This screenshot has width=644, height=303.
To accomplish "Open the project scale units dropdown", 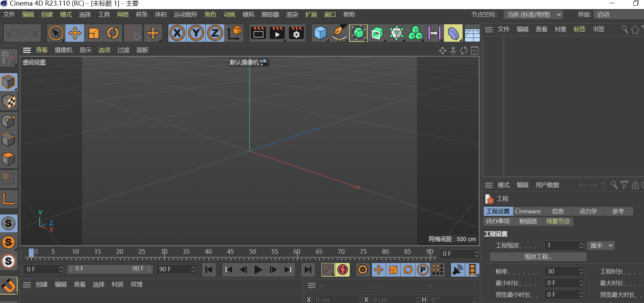I will pyautogui.click(x=601, y=245).
